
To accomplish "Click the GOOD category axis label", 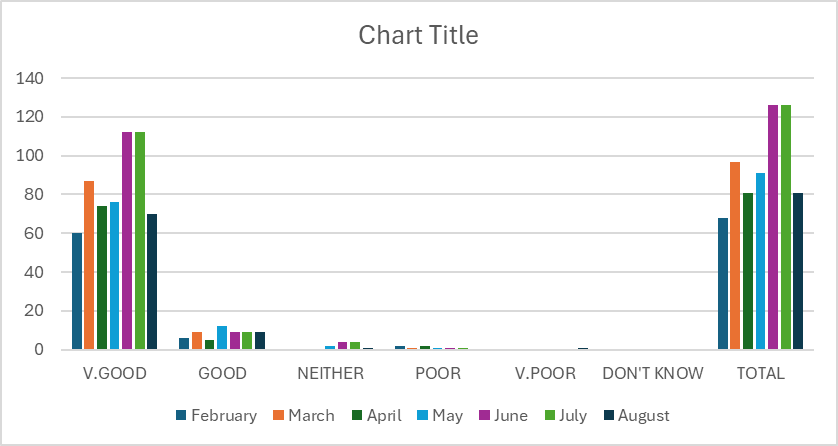I will point(222,374).
